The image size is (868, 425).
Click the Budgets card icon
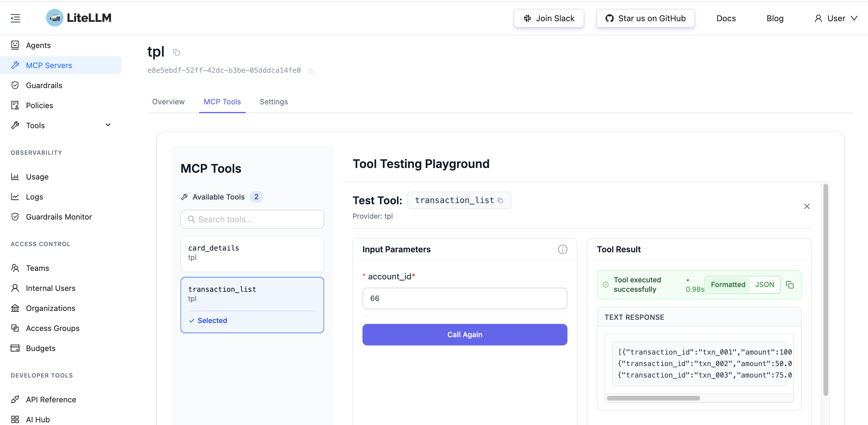(x=15, y=348)
